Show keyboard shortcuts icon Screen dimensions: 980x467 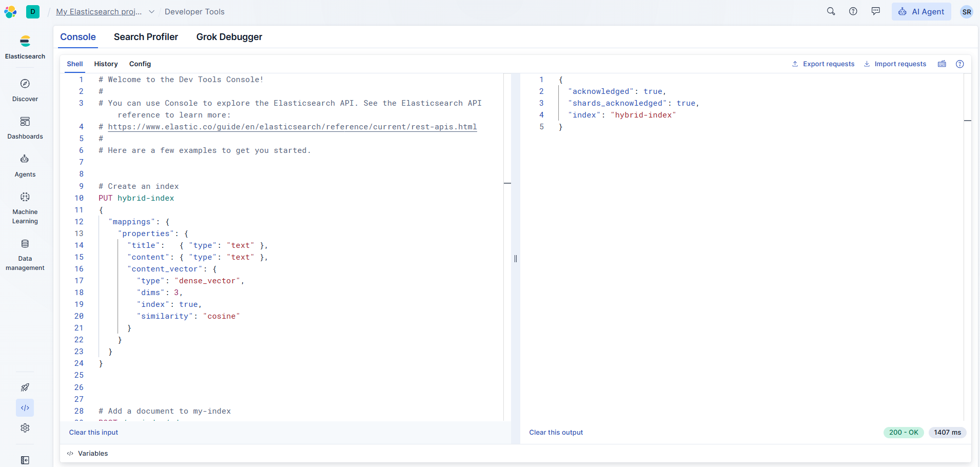942,64
